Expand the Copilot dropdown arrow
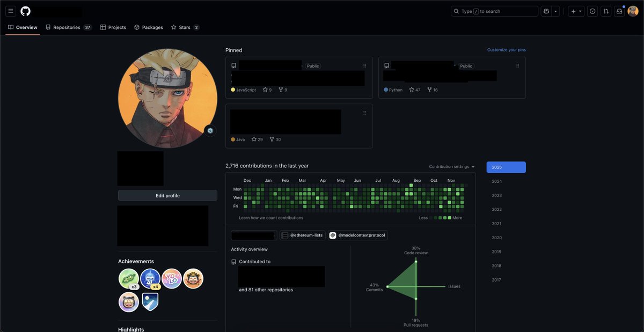Image resolution: width=644 pixels, height=332 pixels. [x=555, y=11]
